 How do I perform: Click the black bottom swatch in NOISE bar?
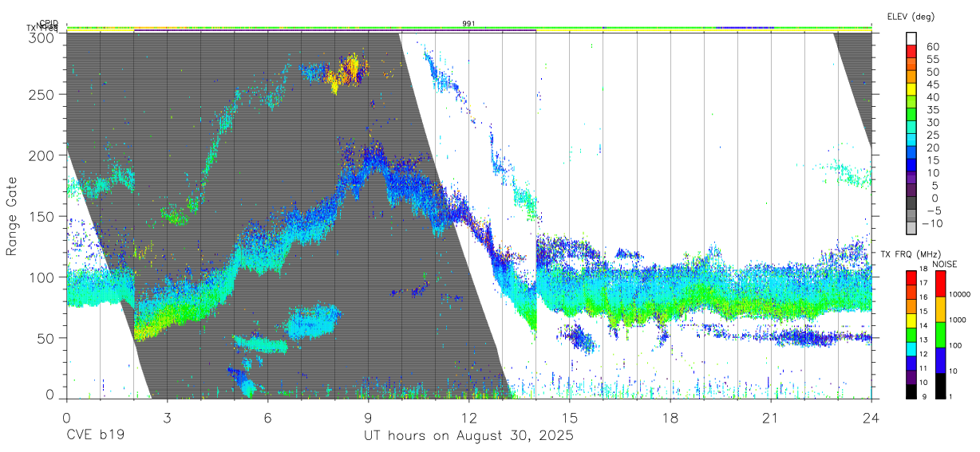point(940,384)
